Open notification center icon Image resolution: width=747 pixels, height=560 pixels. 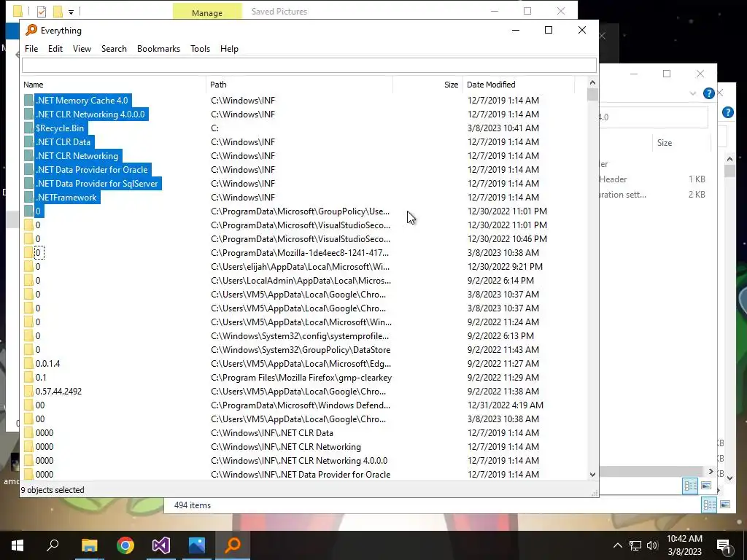(724, 546)
